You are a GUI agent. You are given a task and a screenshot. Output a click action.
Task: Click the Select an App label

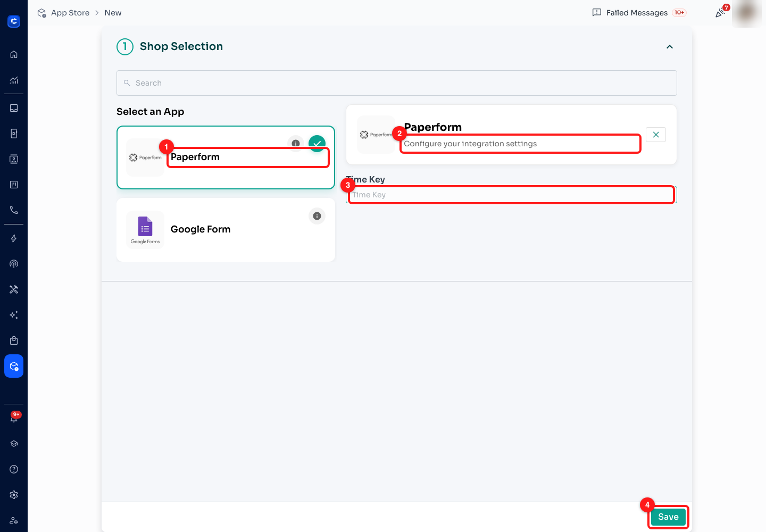pos(151,112)
